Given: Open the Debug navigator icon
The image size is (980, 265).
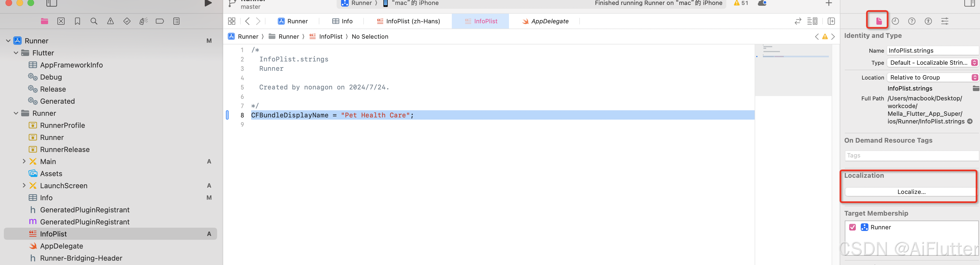Looking at the screenshot, I should tap(143, 21).
